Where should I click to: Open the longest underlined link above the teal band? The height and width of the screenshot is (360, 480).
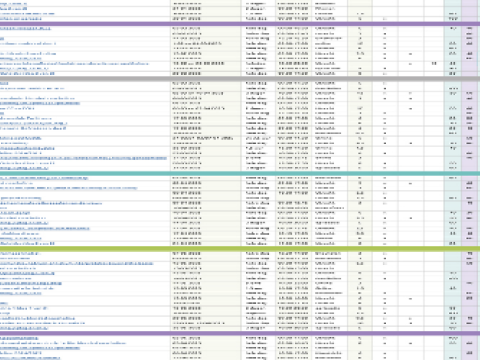83,158
